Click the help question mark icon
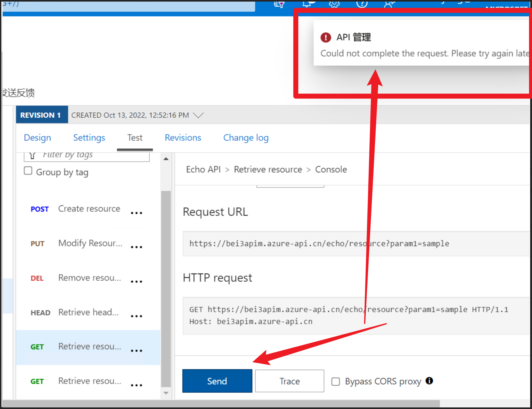The image size is (532, 409). click(x=362, y=4)
